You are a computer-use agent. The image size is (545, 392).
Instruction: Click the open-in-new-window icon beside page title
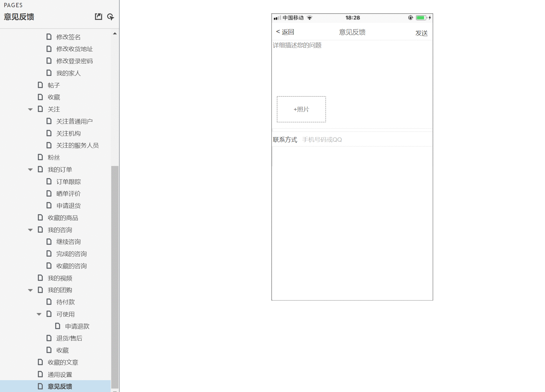coord(99,17)
